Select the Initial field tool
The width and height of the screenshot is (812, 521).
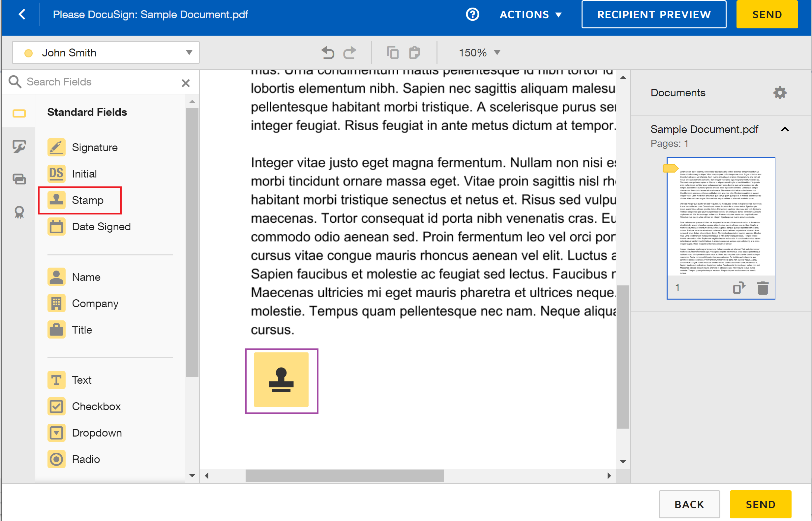(x=85, y=173)
